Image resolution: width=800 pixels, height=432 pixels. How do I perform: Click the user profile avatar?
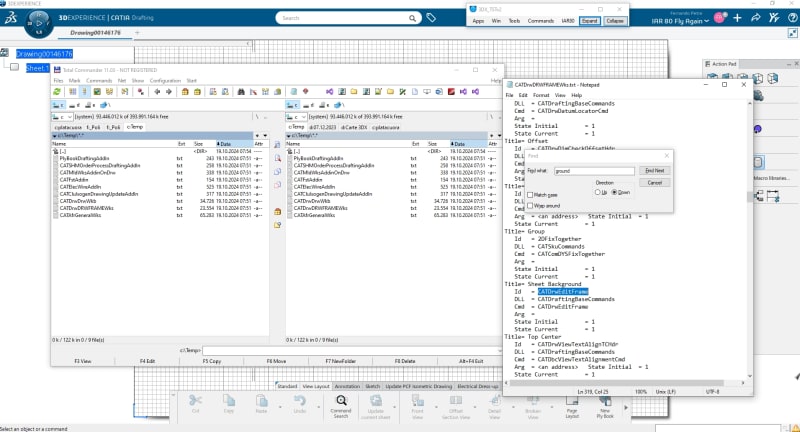(720, 18)
